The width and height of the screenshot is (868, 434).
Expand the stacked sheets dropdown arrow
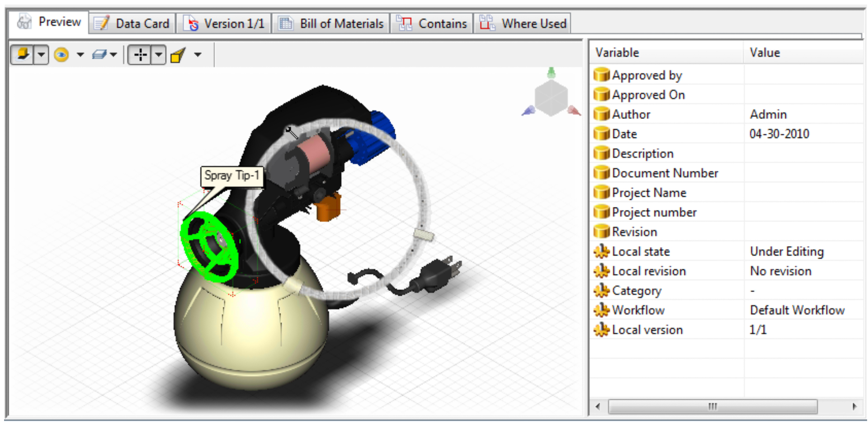coord(113,55)
